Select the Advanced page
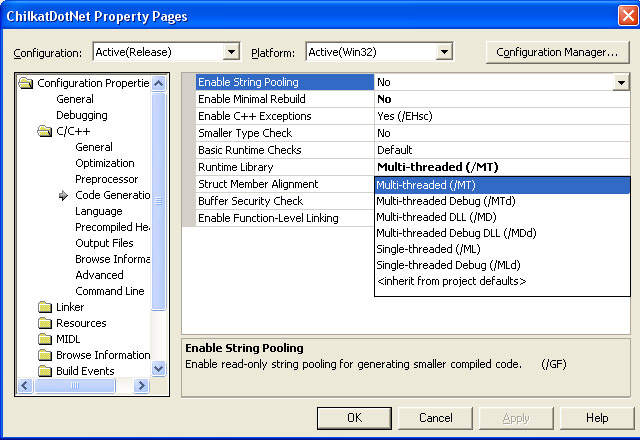 tap(99, 275)
